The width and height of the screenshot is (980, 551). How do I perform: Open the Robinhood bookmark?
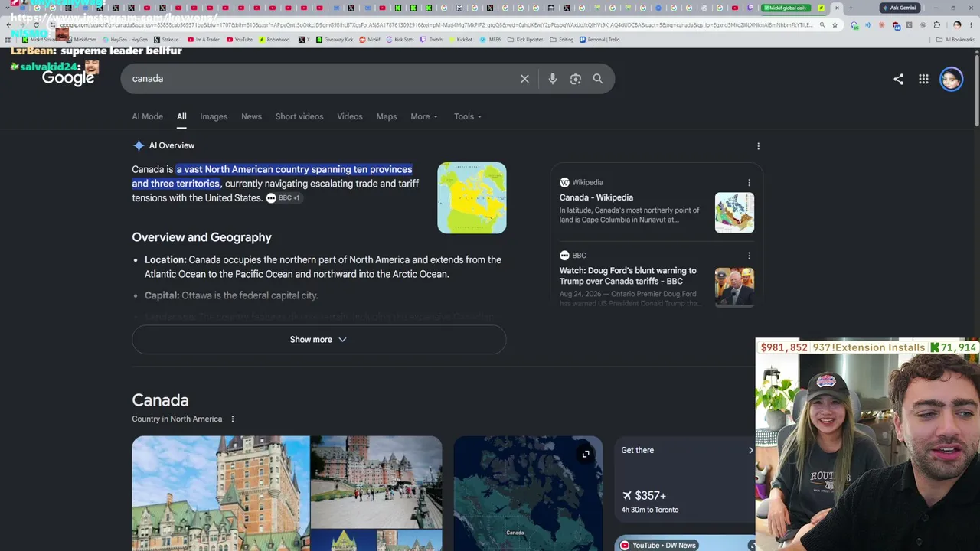tap(274, 40)
